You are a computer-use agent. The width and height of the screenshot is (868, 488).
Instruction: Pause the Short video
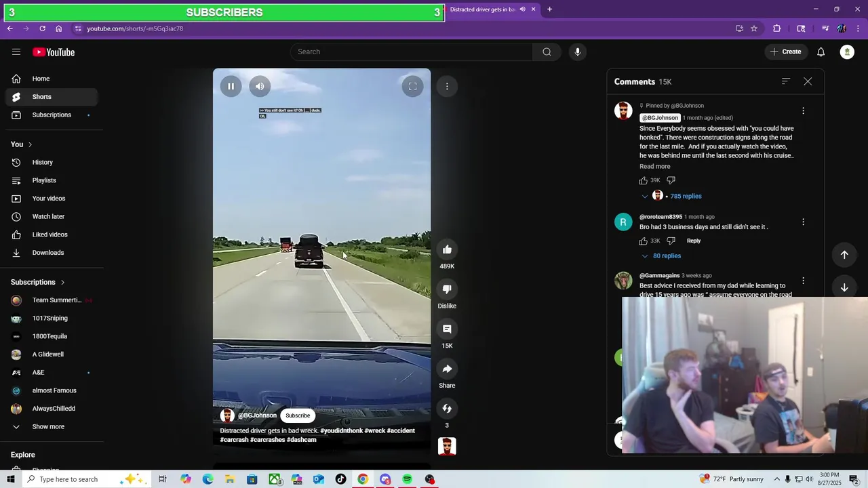[231, 86]
